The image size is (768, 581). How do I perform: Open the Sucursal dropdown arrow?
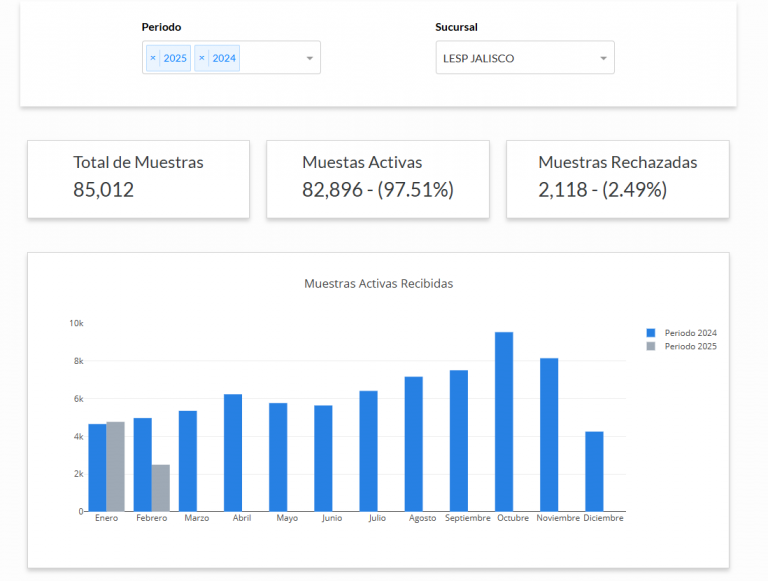click(x=604, y=58)
